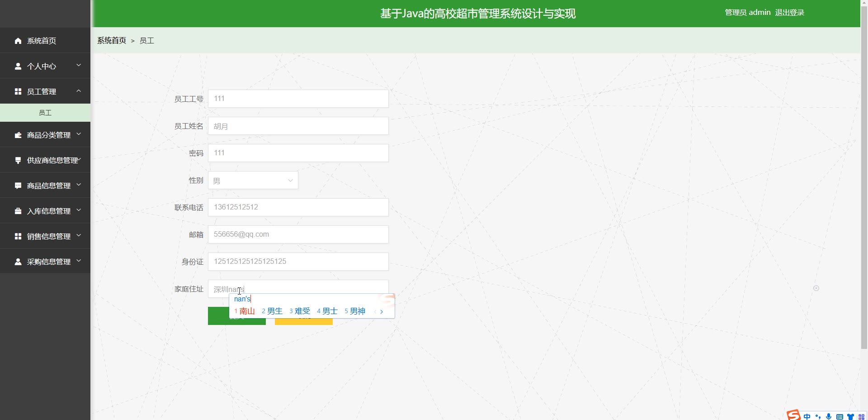Select the 员工 submenu item

45,113
